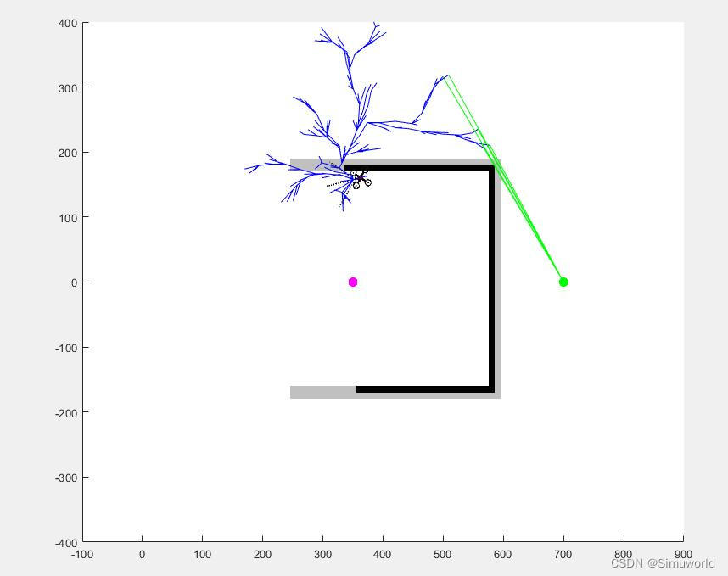Click the -100 label on the horizontal axis
Screen dimensions: 728x576
tap(82, 554)
